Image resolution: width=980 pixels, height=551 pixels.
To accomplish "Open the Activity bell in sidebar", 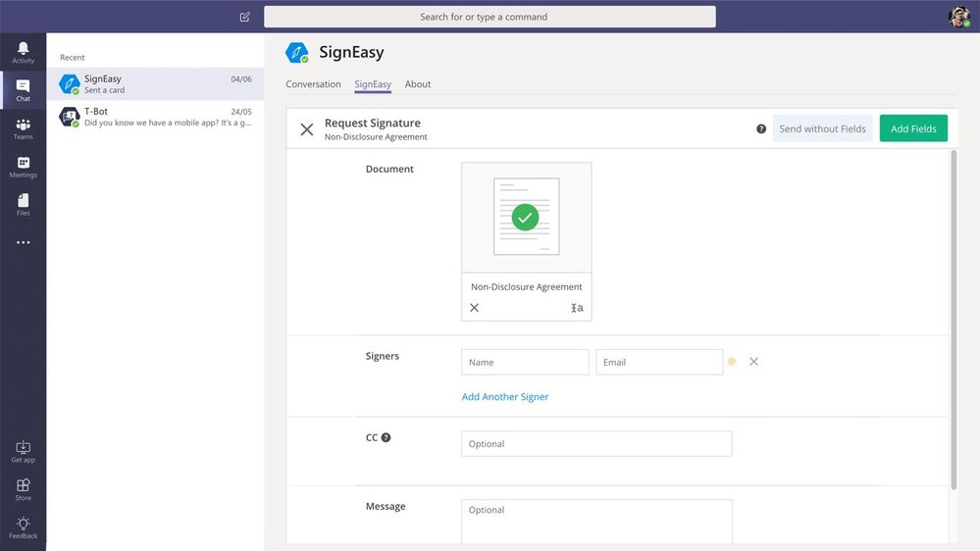I will pos(24,53).
